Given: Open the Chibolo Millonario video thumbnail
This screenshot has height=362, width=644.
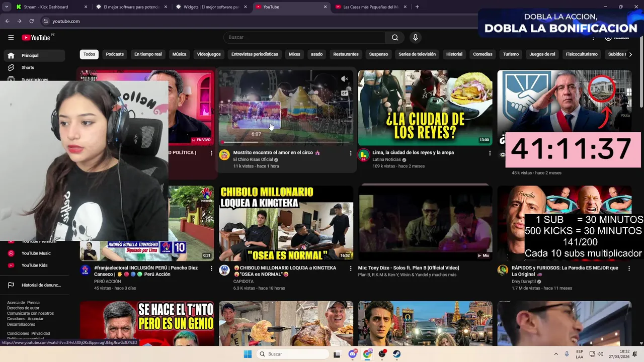Looking at the screenshot, I should [286, 223].
